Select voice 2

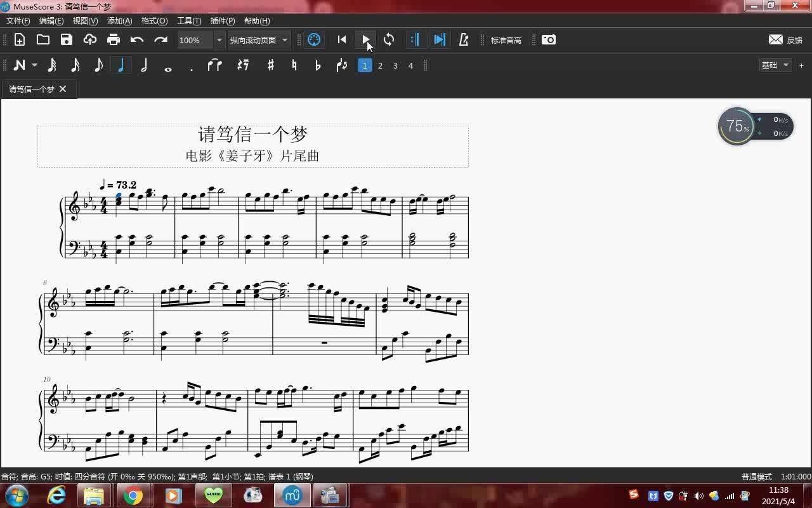coord(380,65)
